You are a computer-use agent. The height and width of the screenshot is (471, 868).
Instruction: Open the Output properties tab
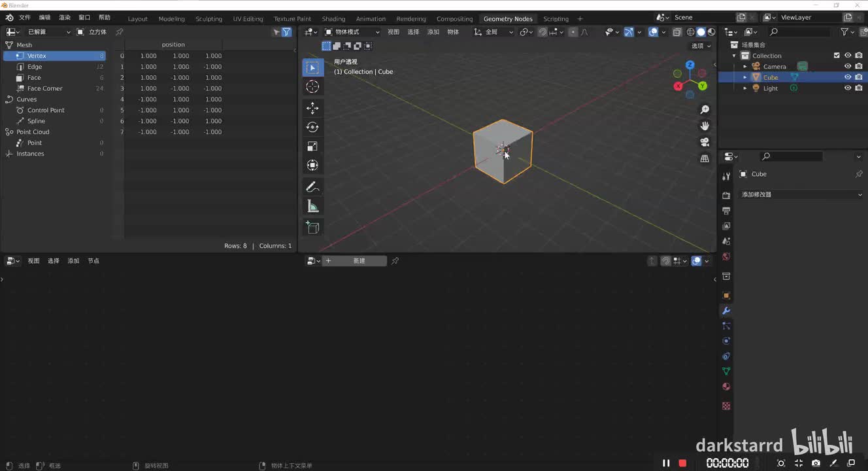point(726,211)
